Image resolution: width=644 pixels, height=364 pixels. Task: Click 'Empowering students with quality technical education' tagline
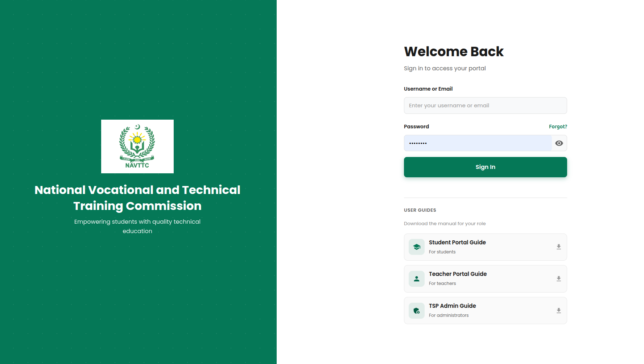pos(137,226)
